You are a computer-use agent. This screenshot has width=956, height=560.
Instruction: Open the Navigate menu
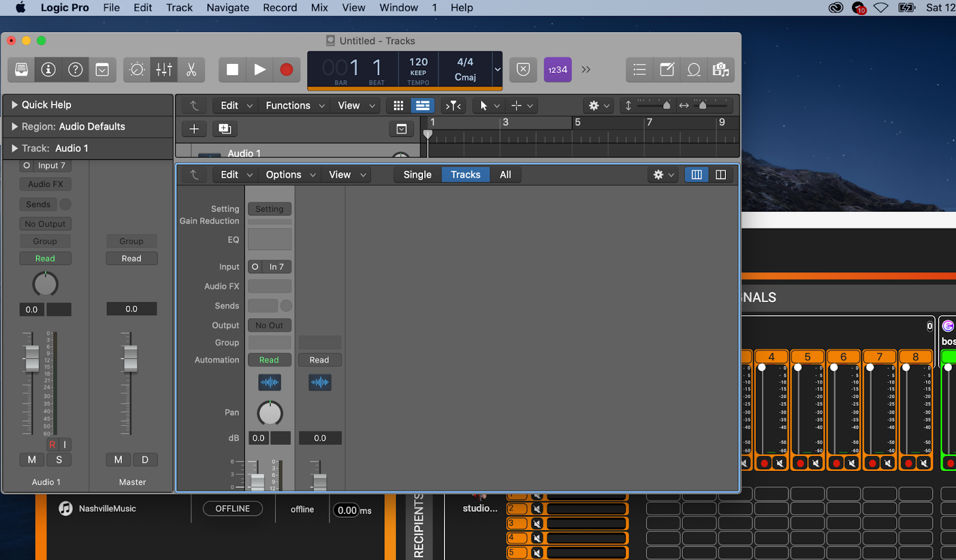point(228,8)
